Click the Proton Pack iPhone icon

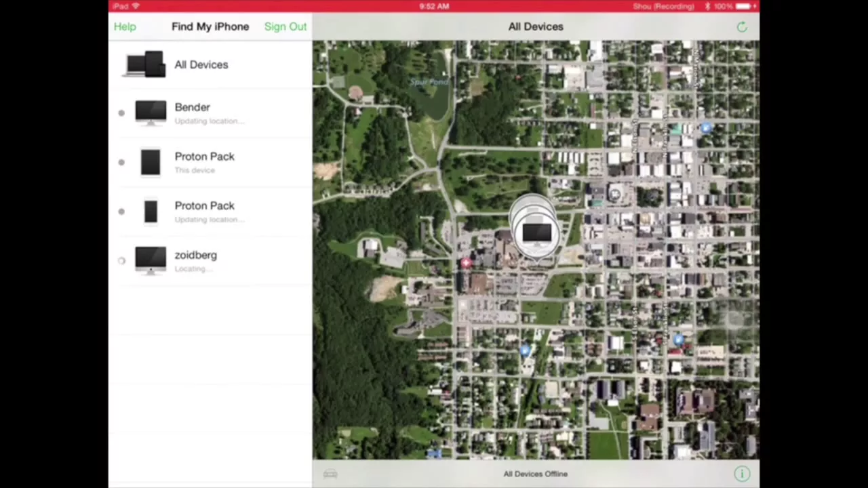[151, 211]
